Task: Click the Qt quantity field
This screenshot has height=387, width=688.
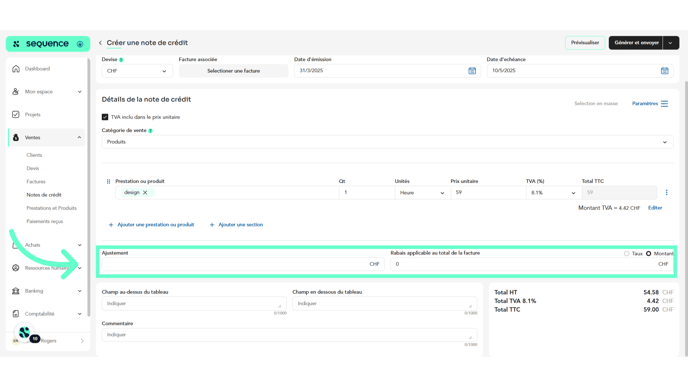Action: (x=366, y=193)
